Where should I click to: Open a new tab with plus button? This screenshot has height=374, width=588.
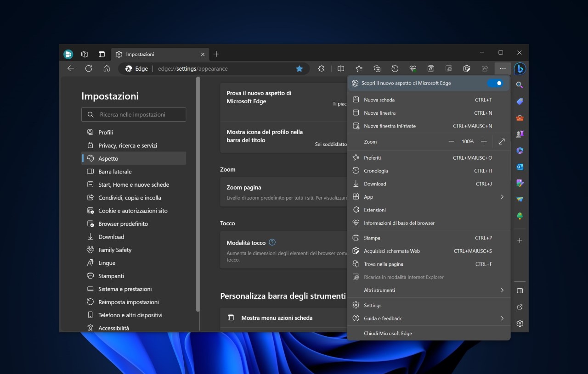pos(216,54)
